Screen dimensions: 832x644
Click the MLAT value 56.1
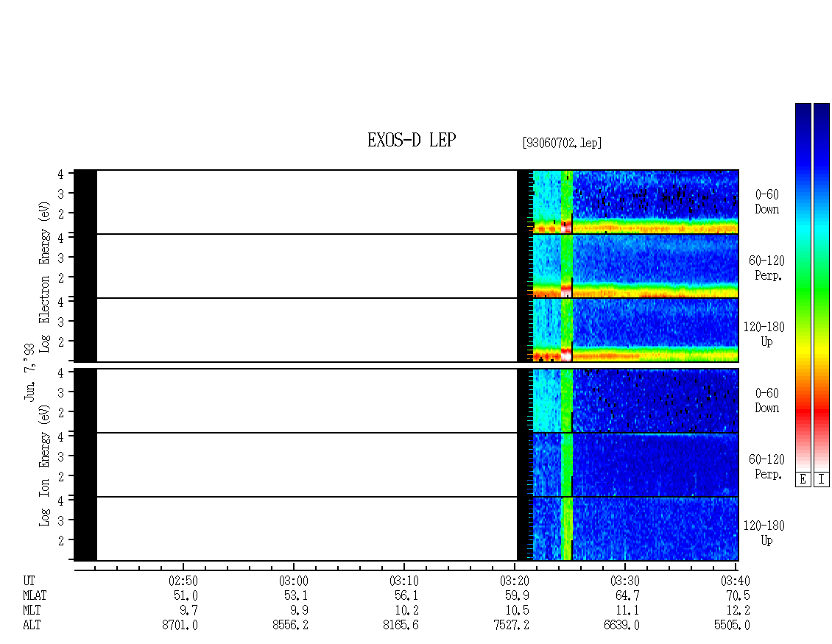pos(406,595)
